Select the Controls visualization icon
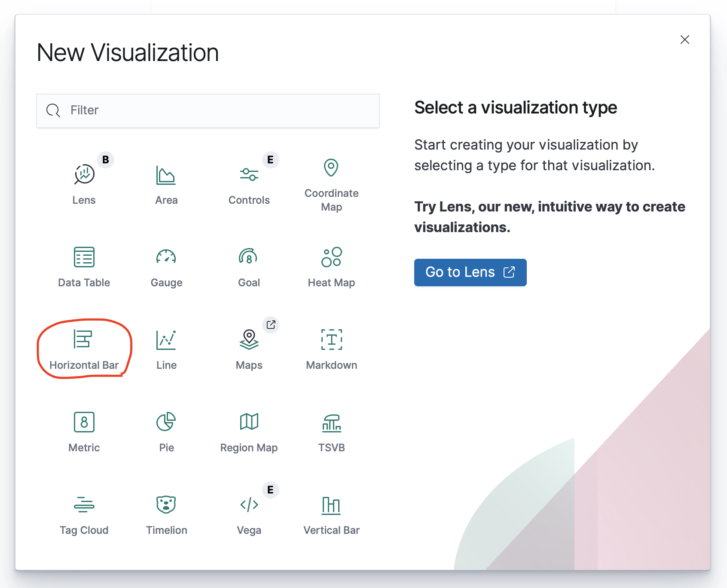The image size is (727, 588). (x=249, y=175)
